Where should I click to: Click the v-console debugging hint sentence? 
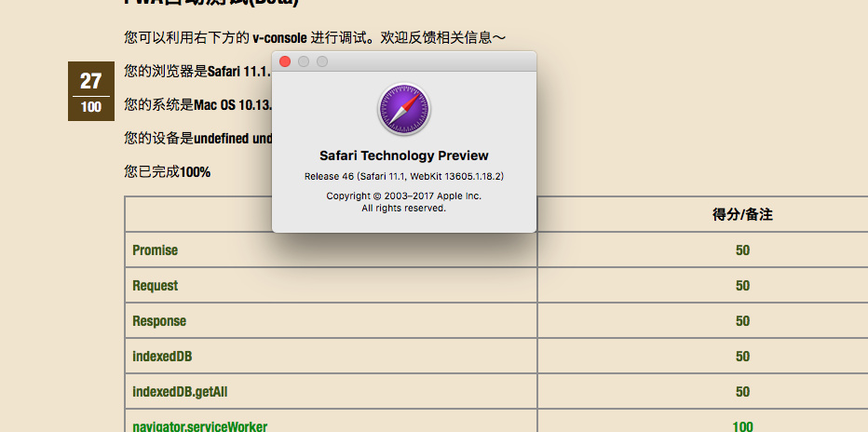click(x=315, y=37)
